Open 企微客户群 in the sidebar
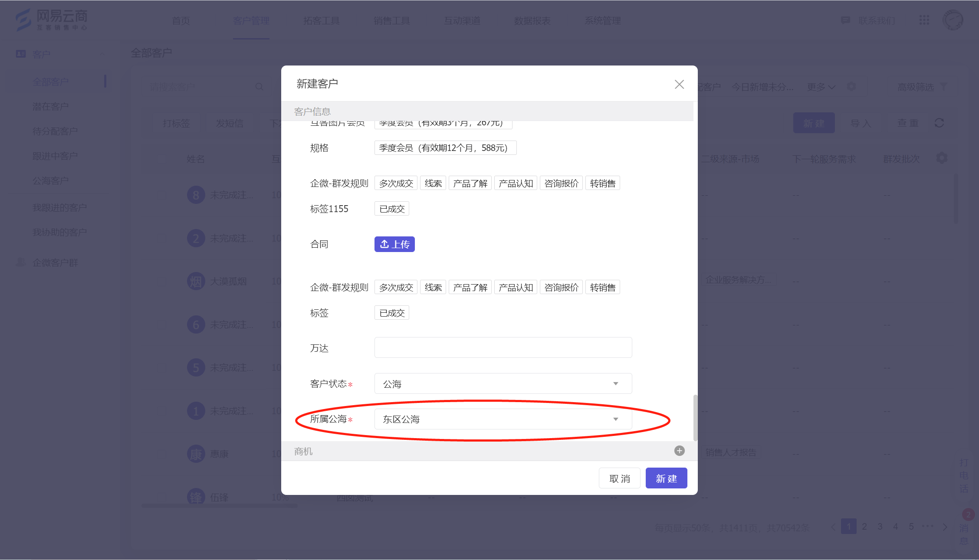 pyautogui.click(x=55, y=262)
